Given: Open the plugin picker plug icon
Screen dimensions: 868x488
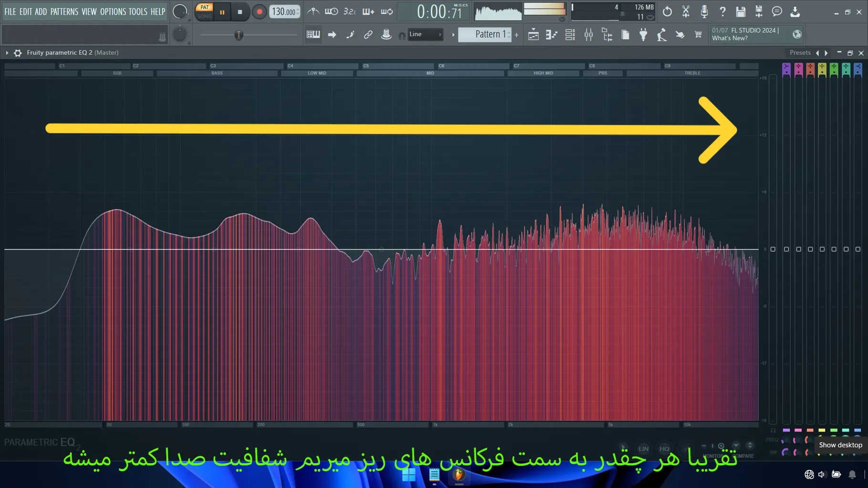Looking at the screenshot, I should click(x=643, y=34).
